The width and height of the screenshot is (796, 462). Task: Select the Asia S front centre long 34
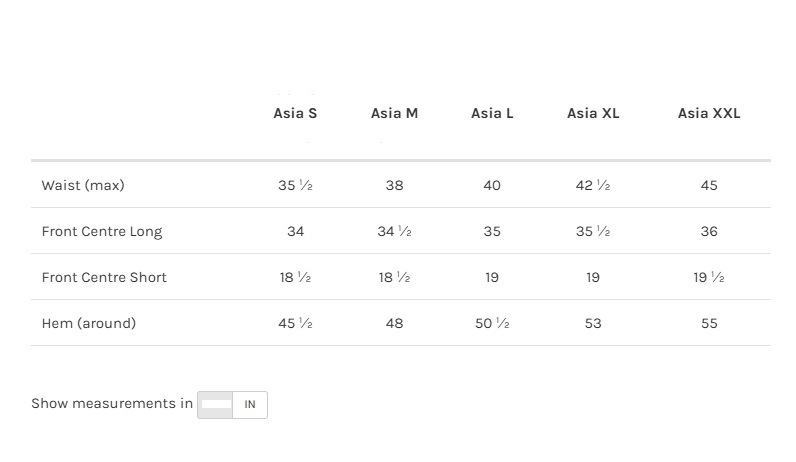coord(295,232)
